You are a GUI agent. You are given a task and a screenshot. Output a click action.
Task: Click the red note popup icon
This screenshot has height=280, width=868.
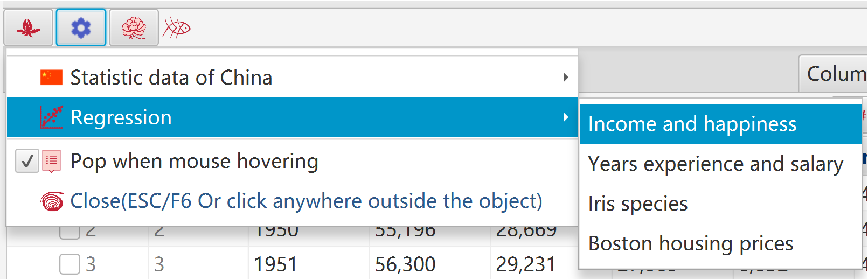click(51, 161)
